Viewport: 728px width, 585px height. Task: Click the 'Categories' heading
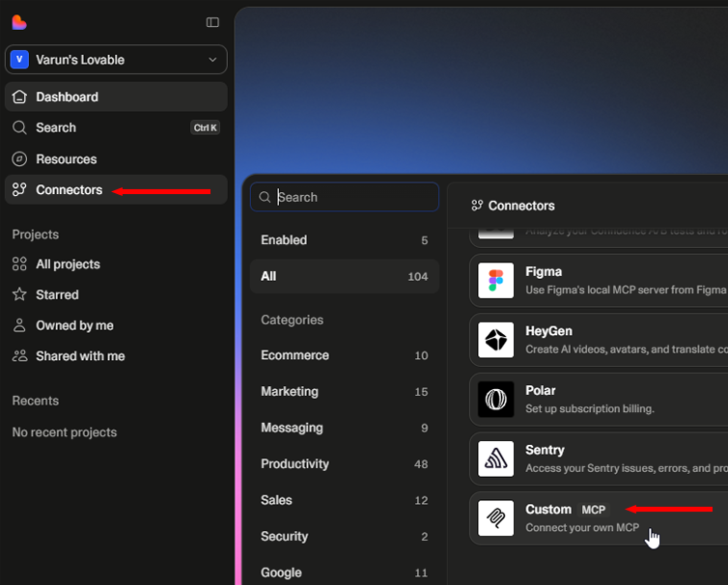point(292,320)
